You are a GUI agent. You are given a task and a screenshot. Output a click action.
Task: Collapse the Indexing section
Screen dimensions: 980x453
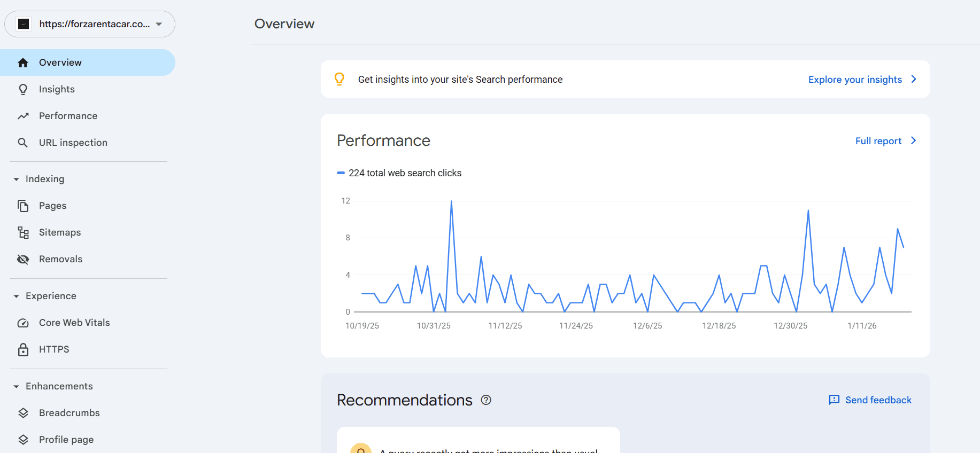17,179
